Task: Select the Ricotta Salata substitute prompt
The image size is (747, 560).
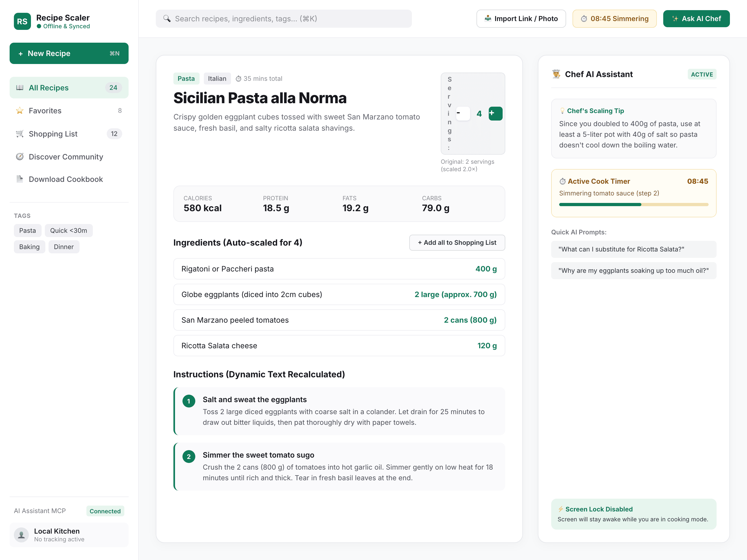Action: [634, 249]
